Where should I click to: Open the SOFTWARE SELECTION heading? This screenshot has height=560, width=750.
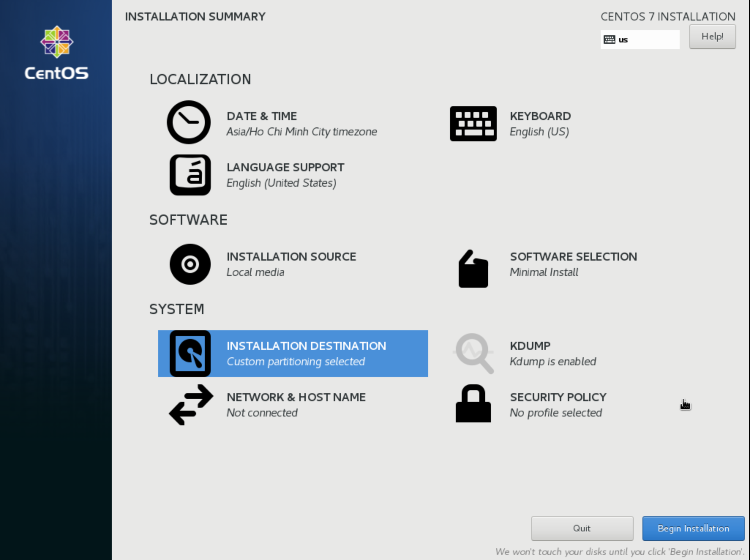click(x=573, y=257)
